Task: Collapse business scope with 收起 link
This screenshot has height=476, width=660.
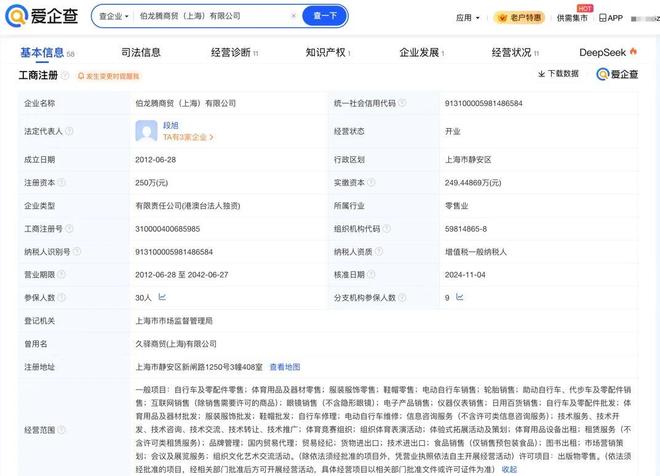Action: [x=509, y=469]
